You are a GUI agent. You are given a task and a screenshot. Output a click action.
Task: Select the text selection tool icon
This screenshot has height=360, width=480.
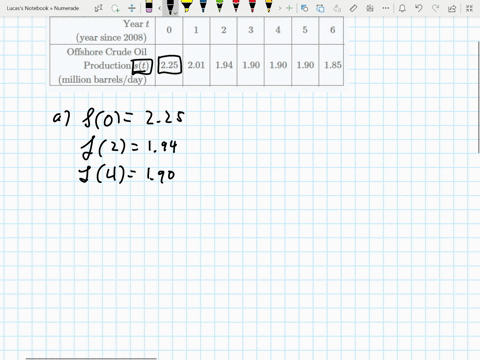[99, 8]
